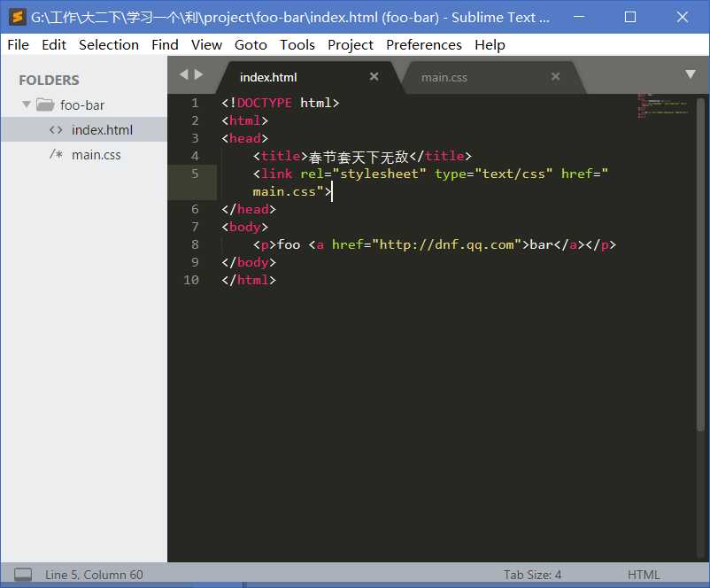Click the "text/css" attribute value

(x=513, y=174)
